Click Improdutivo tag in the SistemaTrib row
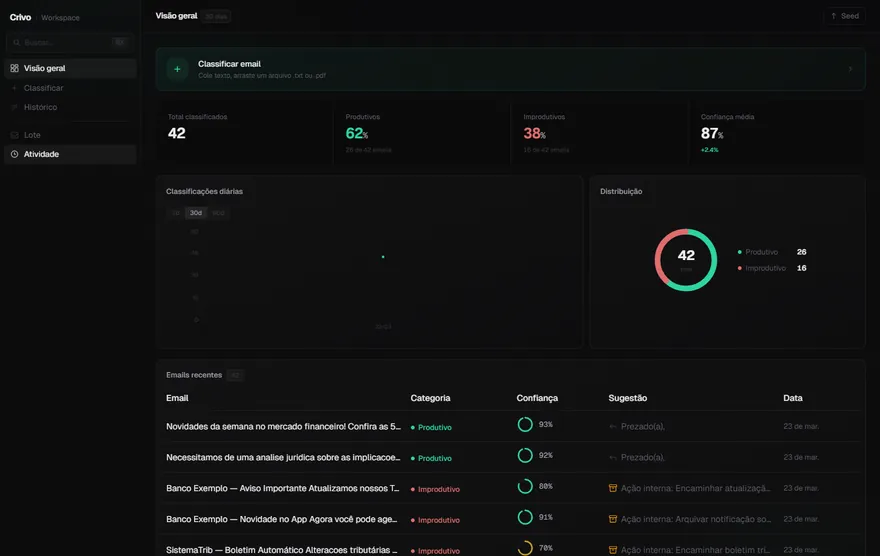880x556 pixels. pos(435,551)
